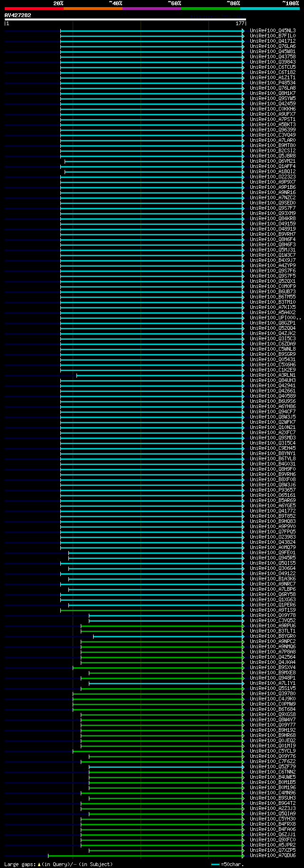Image resolution: width=304 pixels, height=868 pixels.
Task: Click the cyan ~100% identity color band
Action: point(270,9)
